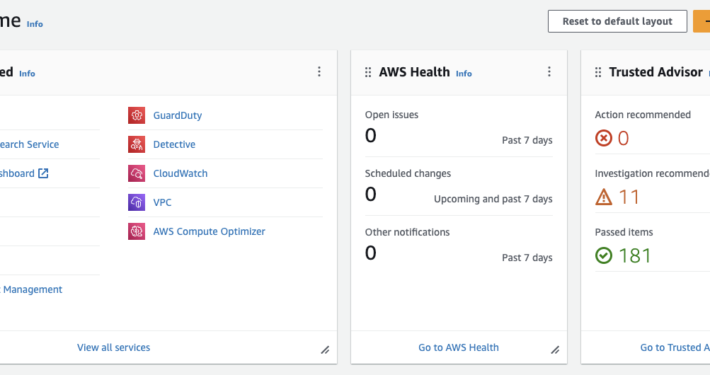Open the GuardDuty service icon
This screenshot has height=375, width=710.
coord(136,115)
